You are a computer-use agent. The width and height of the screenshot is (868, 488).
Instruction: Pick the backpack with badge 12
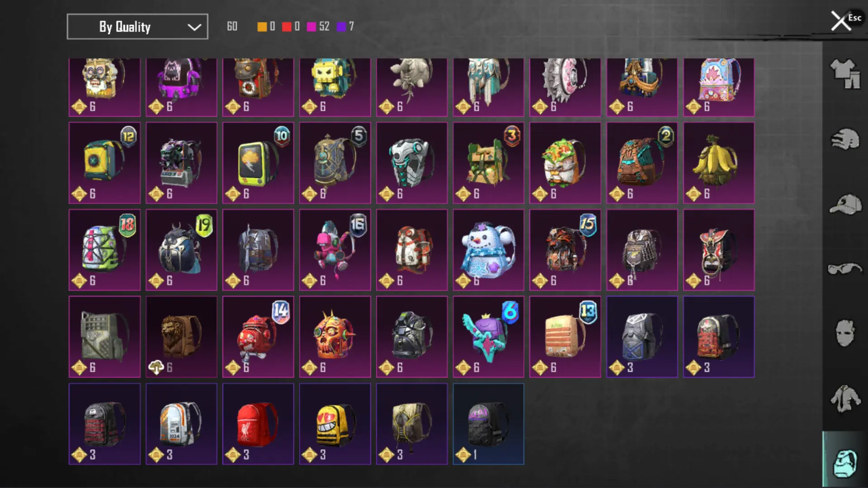pyautogui.click(x=104, y=163)
